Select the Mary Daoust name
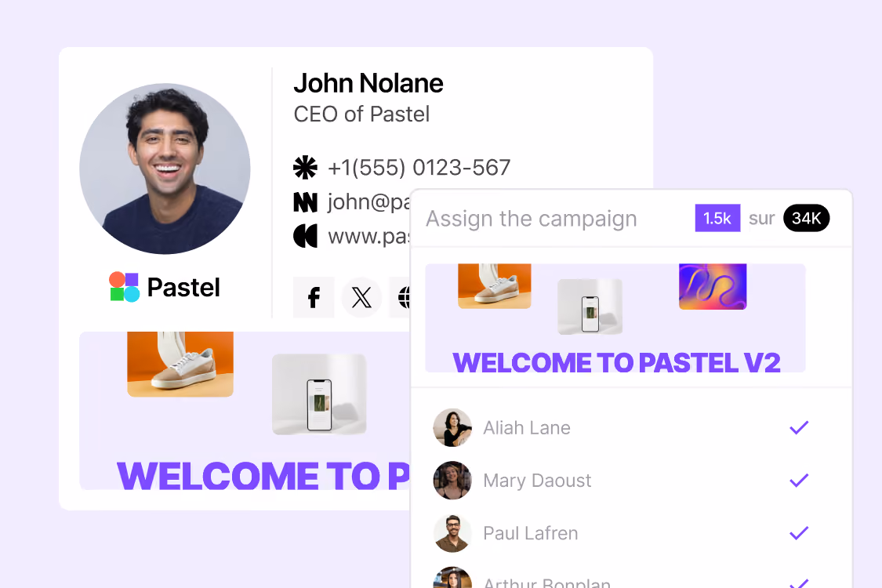Screen dimensions: 882x588 (x=537, y=481)
